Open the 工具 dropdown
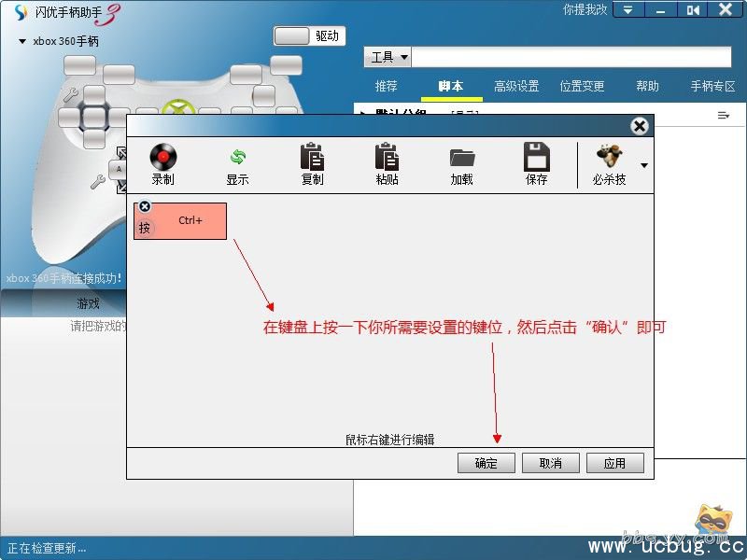747x560 pixels. [388, 58]
